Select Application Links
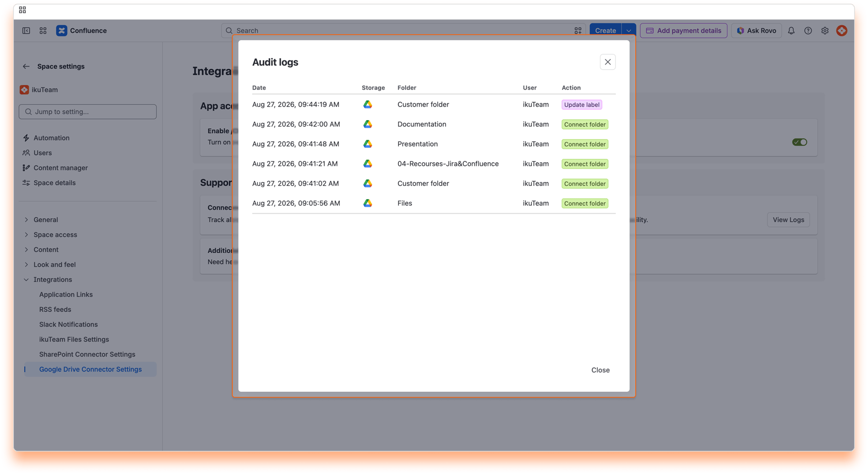Image resolution: width=868 pixels, height=474 pixels. pos(66,294)
